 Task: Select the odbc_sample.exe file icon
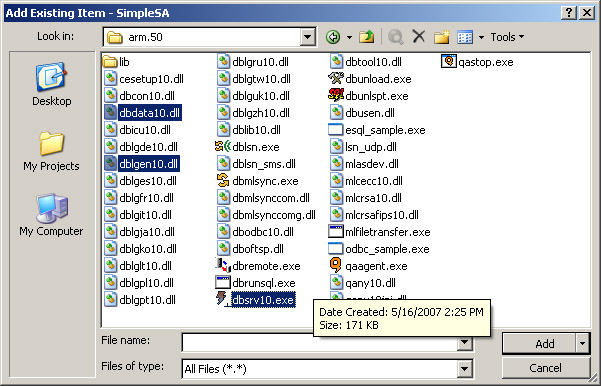(x=336, y=249)
